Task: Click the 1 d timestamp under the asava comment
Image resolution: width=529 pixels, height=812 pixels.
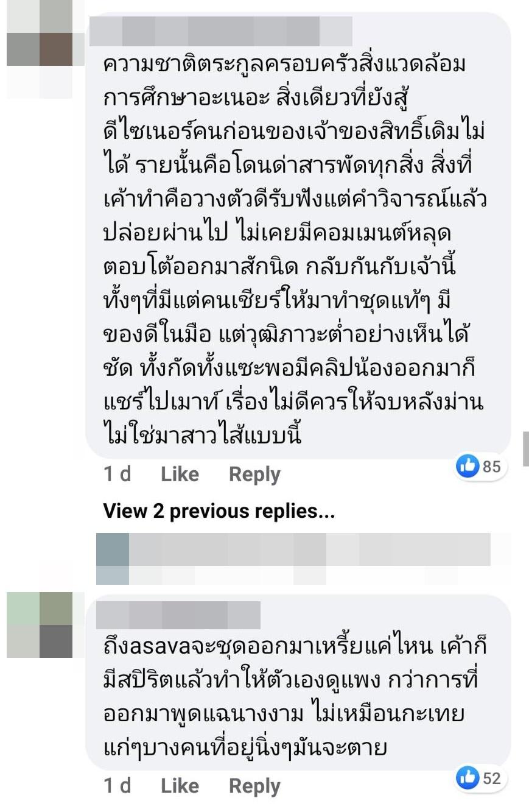Action: 117,786
